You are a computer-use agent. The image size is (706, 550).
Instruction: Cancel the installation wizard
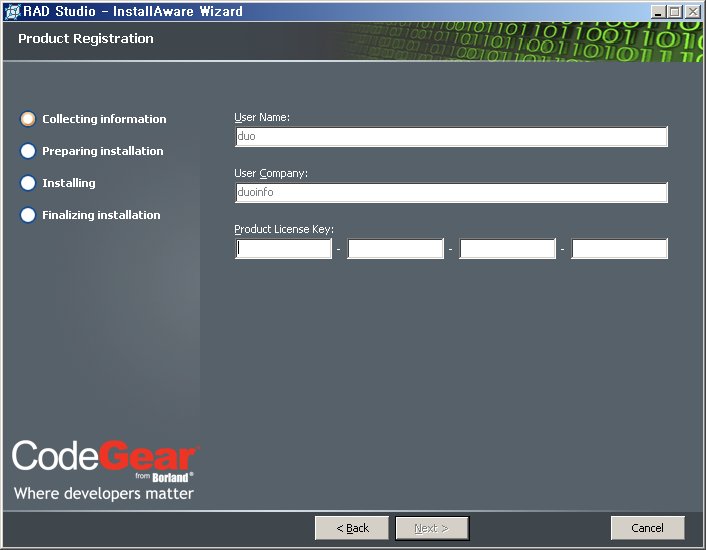tap(647, 528)
